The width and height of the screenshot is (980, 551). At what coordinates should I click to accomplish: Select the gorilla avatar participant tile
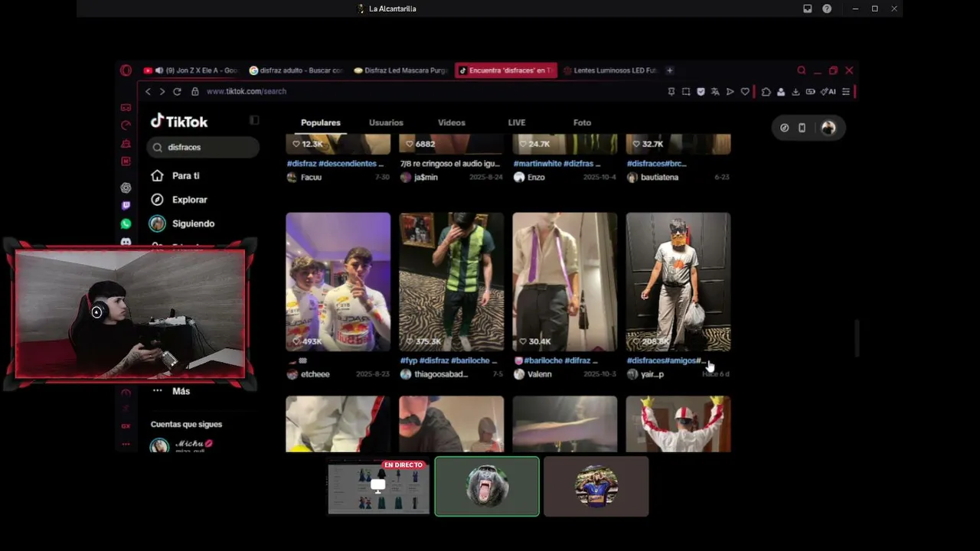click(x=487, y=487)
